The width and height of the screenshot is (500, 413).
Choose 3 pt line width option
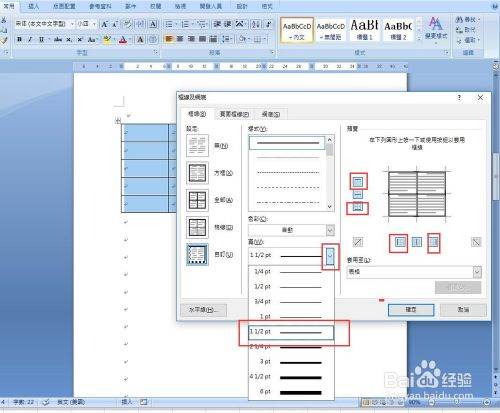pyautogui.click(x=291, y=362)
